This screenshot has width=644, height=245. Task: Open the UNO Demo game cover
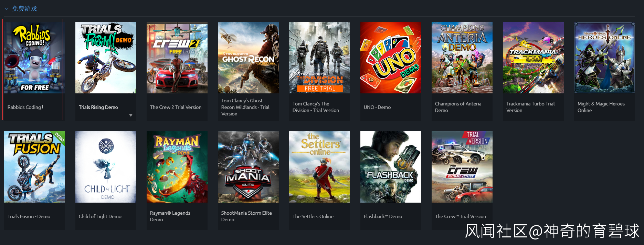point(391,58)
